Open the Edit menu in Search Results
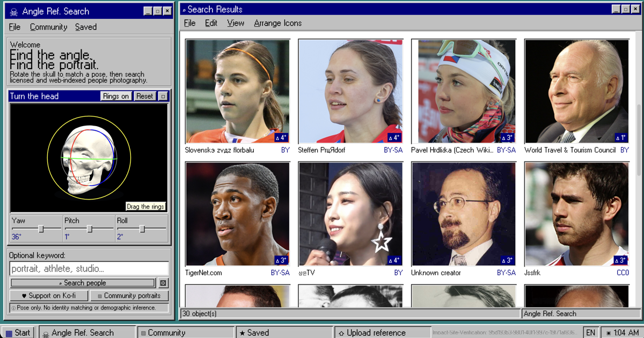Image resolution: width=644 pixels, height=338 pixels. [211, 23]
